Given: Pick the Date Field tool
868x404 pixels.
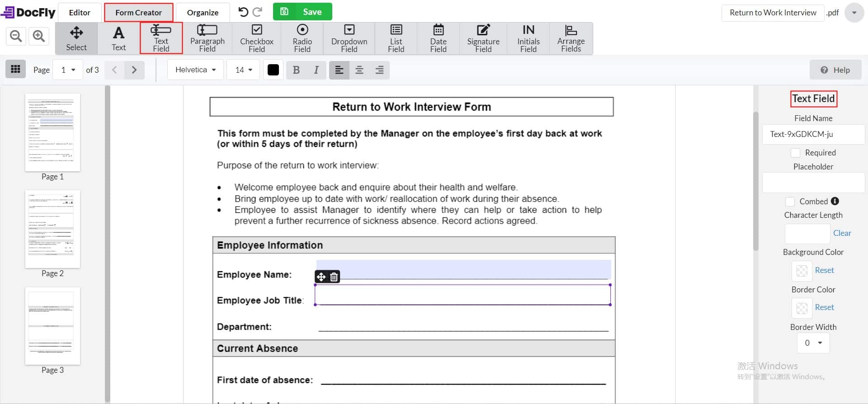Looking at the screenshot, I should click(x=438, y=38).
